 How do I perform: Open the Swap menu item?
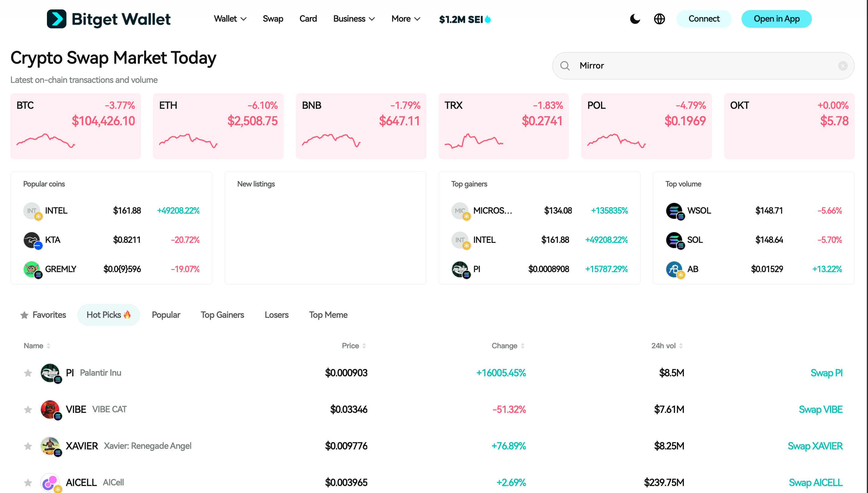tap(273, 19)
